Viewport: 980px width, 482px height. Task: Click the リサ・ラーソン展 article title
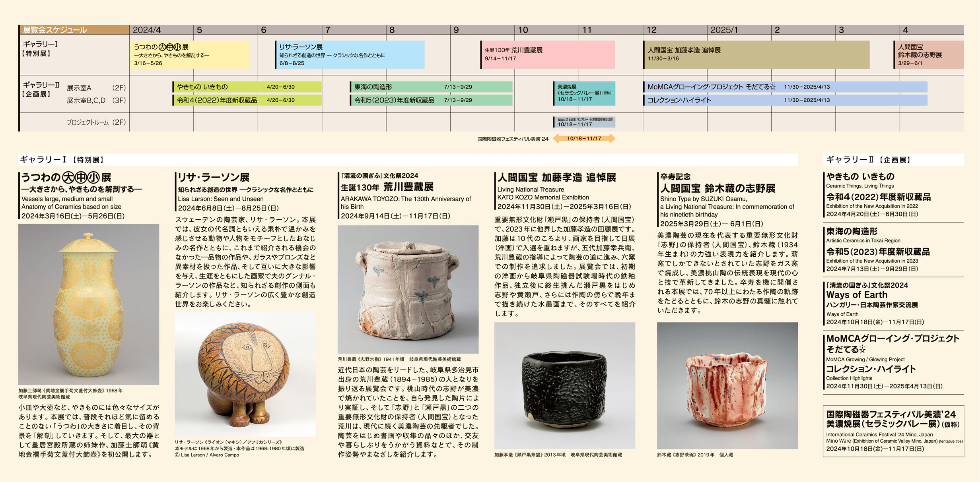point(214,177)
